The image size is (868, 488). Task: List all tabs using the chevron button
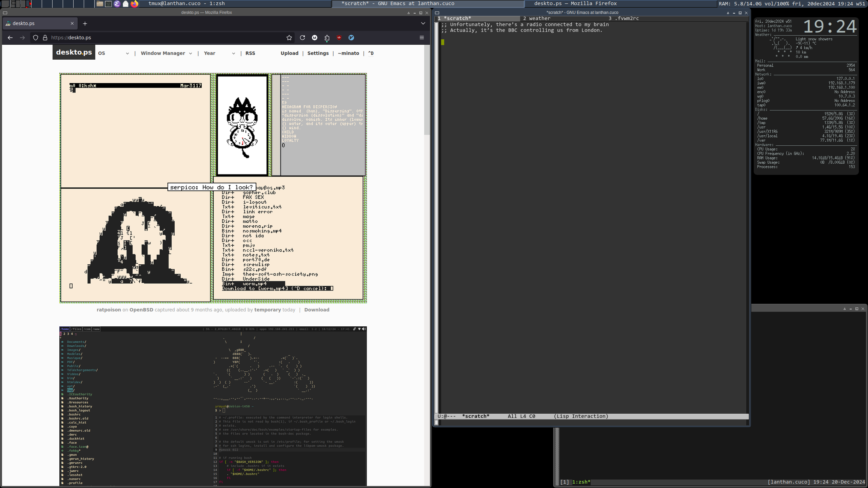click(423, 23)
